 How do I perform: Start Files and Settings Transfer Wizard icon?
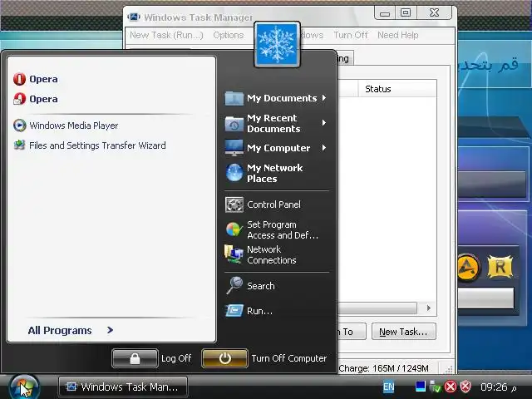[x=20, y=145]
